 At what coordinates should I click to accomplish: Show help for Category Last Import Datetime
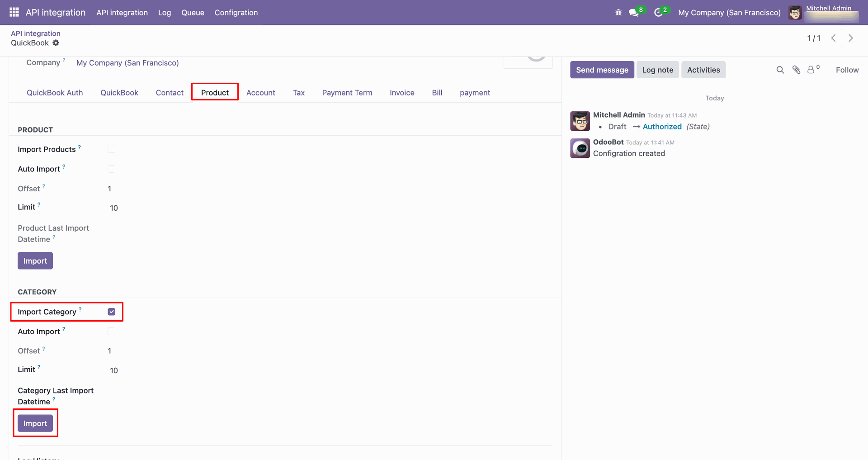[54, 399]
